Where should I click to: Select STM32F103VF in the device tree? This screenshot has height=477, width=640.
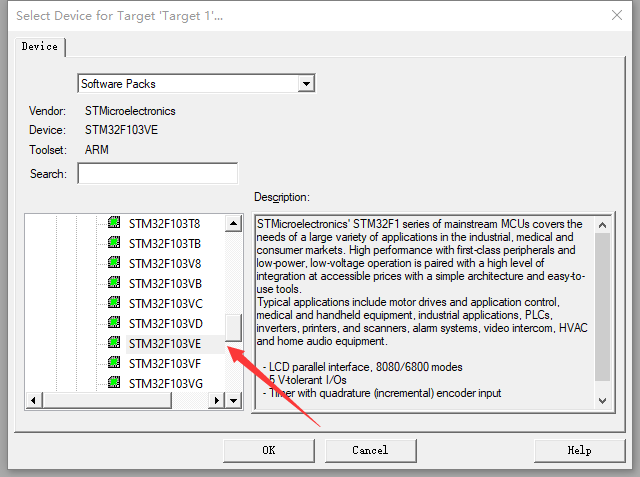[165, 364]
